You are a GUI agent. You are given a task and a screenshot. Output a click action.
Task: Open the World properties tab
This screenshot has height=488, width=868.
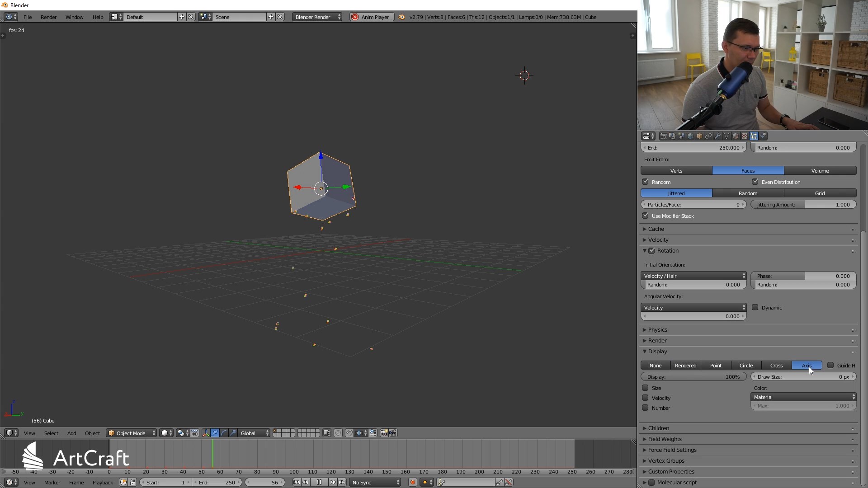point(690,136)
